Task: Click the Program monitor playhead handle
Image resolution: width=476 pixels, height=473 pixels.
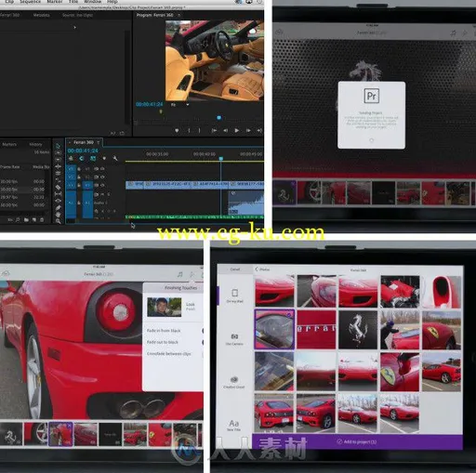Action: pyautogui.click(x=218, y=118)
